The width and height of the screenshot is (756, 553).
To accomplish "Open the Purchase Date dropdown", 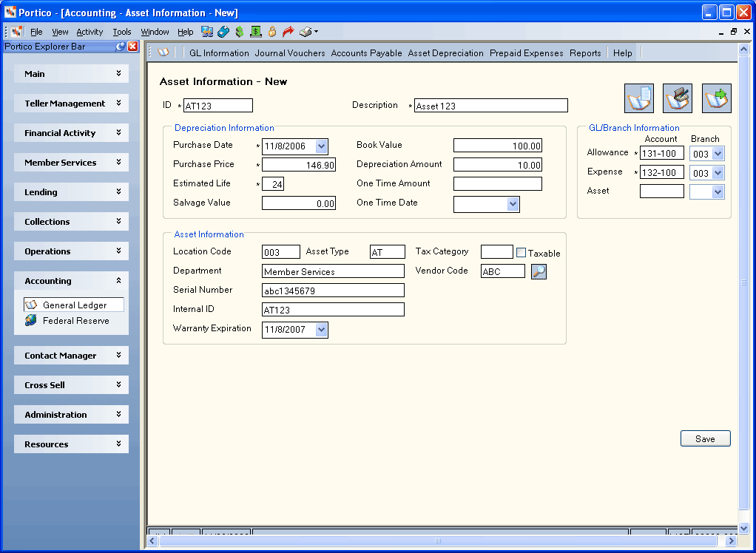I will coord(322,146).
